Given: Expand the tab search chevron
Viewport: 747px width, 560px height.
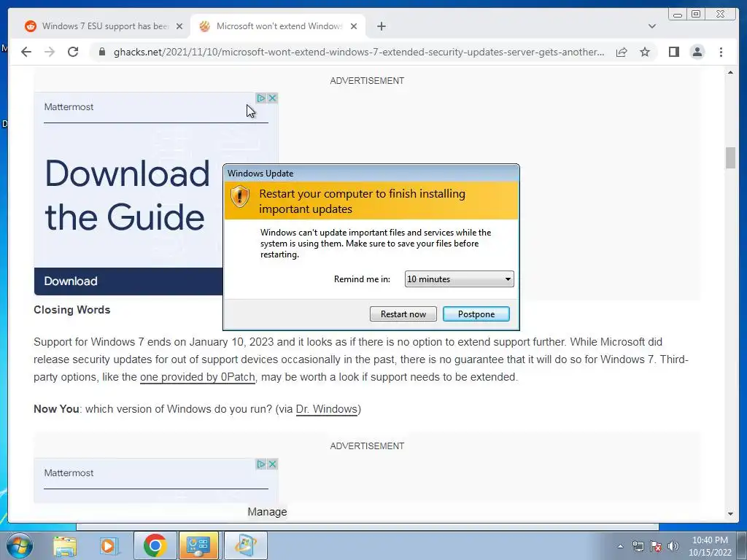Looking at the screenshot, I should tap(652, 26).
